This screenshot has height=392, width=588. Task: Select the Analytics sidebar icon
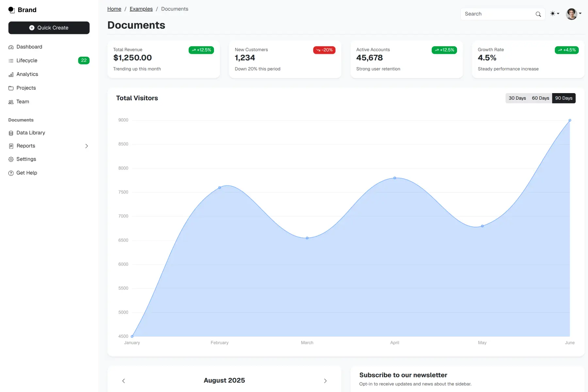[11, 74]
